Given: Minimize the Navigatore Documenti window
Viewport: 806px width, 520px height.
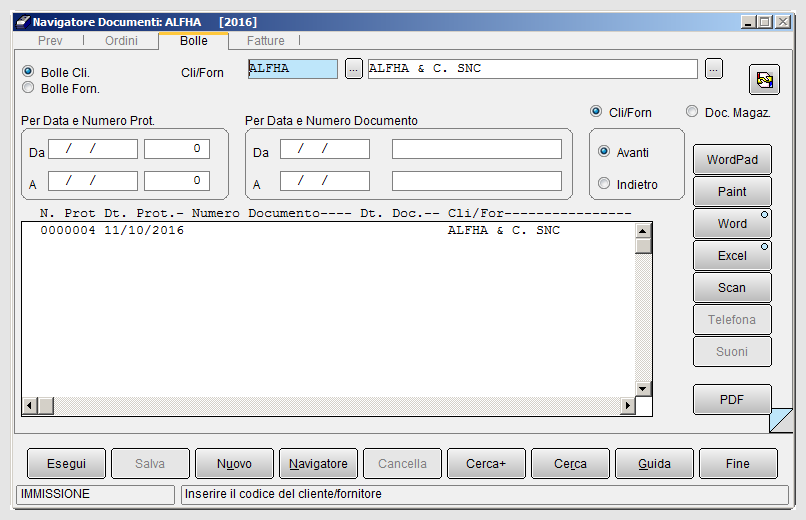Looking at the screenshot, I should click(x=748, y=22).
